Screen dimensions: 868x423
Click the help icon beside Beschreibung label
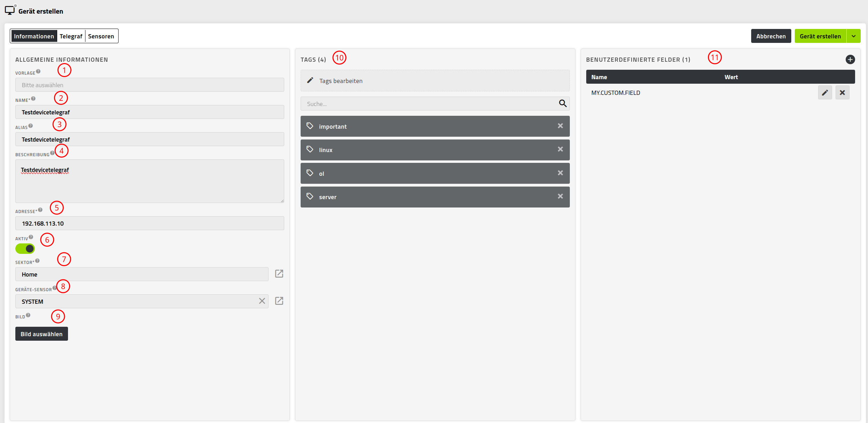[x=52, y=153]
